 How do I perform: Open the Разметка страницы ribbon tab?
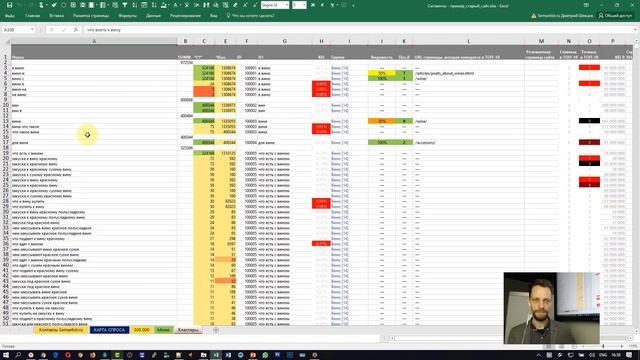pos(91,16)
